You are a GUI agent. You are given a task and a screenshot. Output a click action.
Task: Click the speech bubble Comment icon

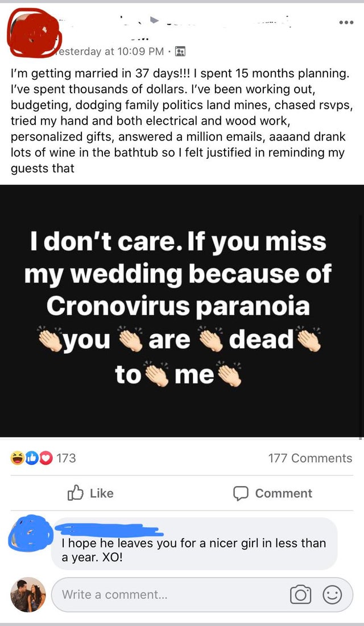tap(242, 493)
